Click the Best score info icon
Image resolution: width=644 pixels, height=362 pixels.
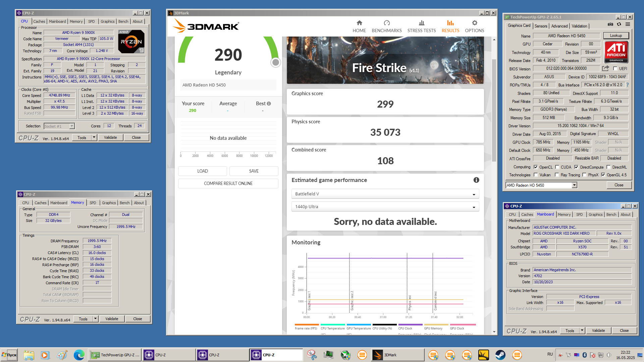point(269,104)
